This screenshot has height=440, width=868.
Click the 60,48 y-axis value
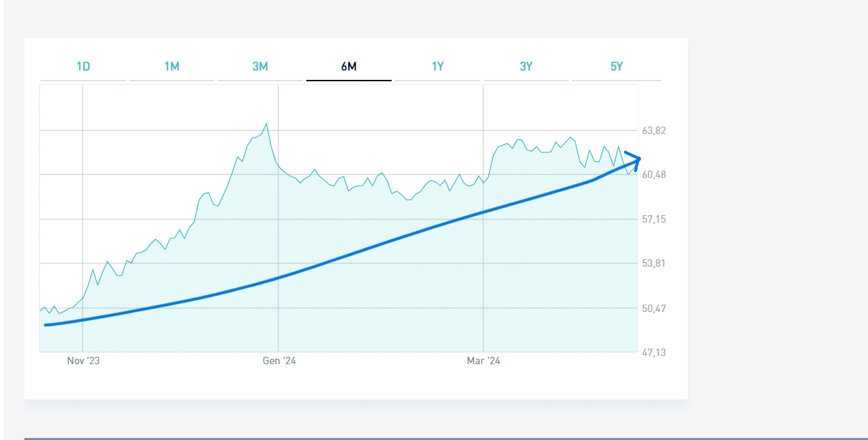pyautogui.click(x=654, y=175)
